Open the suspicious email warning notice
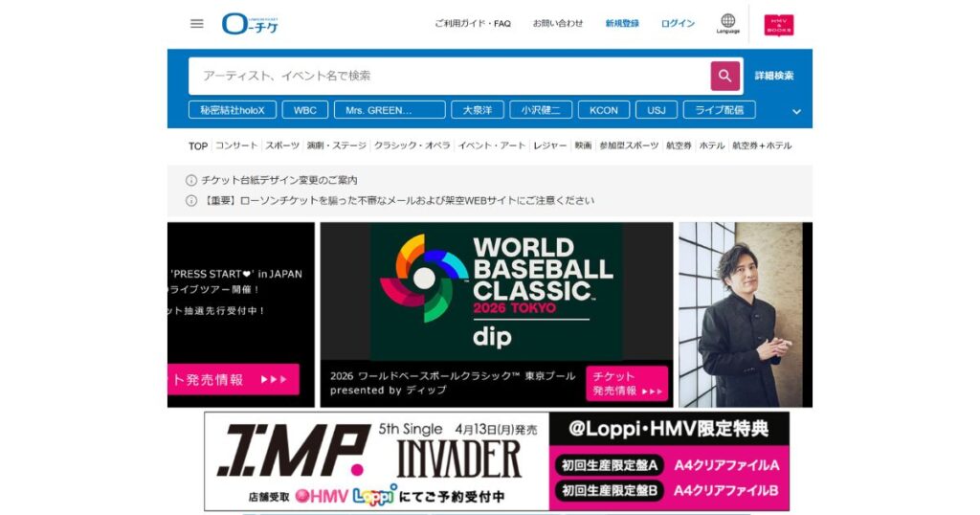This screenshot has height=515, width=980. [398, 201]
